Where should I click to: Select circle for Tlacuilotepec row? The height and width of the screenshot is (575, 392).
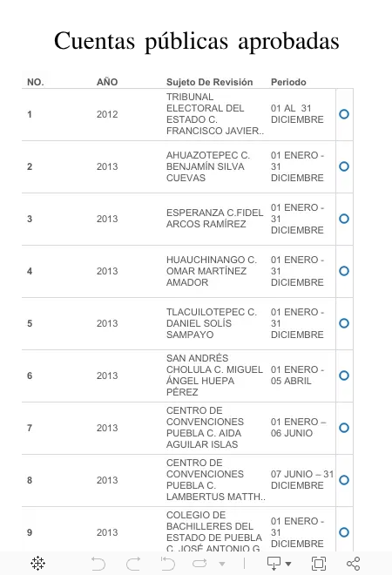344,323
